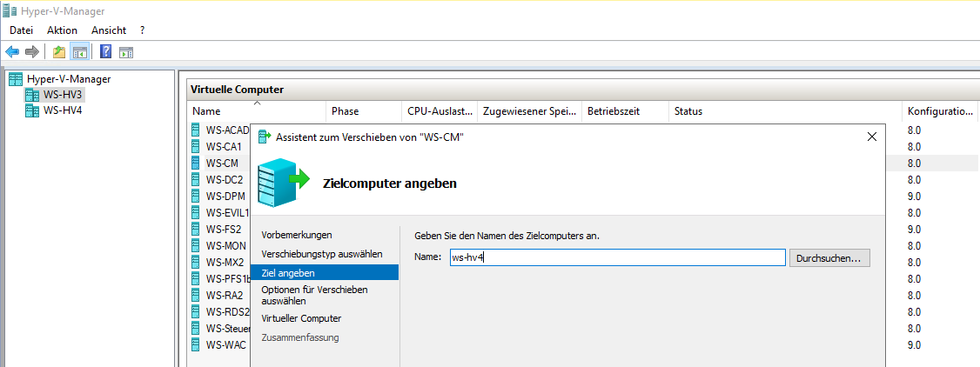Select the Hyper-V-Manager root node
The width and height of the screenshot is (980, 367).
(x=69, y=79)
